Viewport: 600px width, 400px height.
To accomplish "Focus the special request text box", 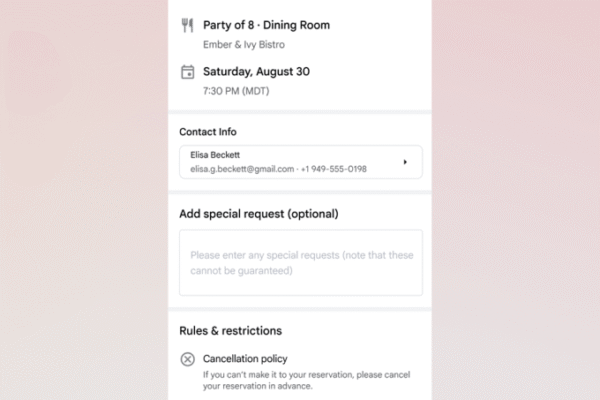I will (301, 263).
